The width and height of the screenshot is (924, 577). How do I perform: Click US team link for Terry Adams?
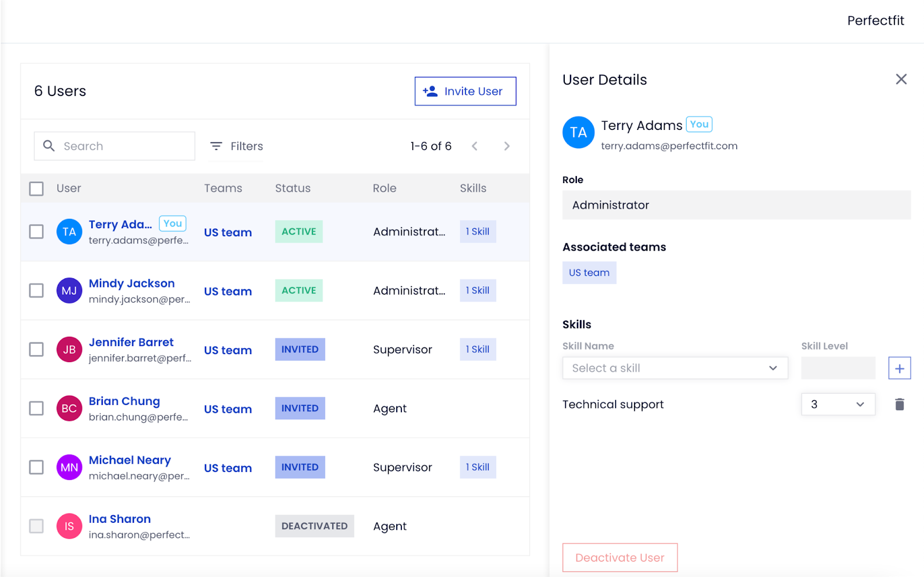point(228,233)
